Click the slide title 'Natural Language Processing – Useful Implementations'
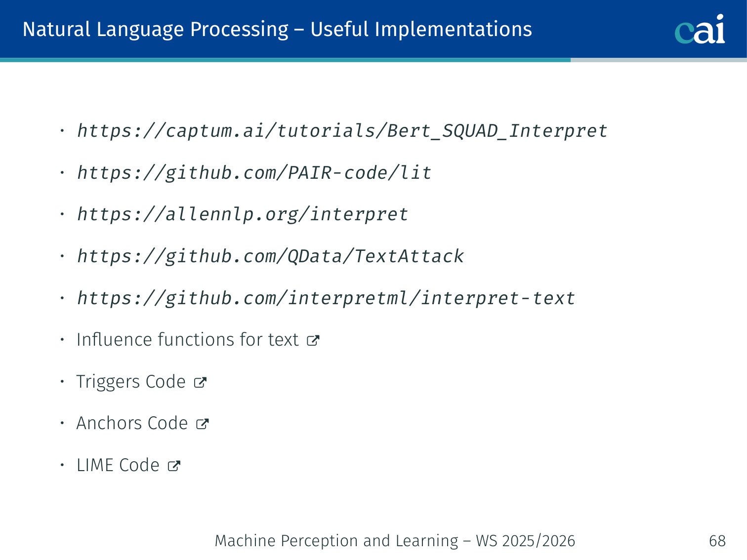This screenshot has height=560, width=747. [x=277, y=29]
